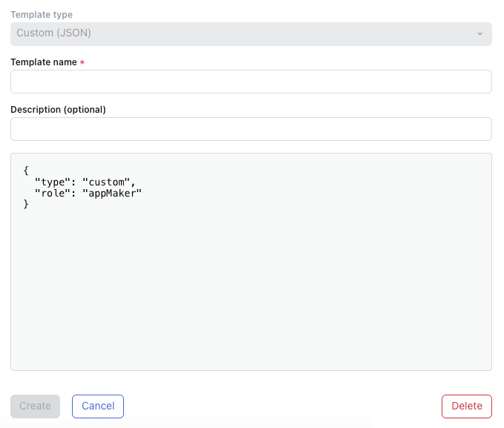This screenshot has width=504, height=428.
Task: Focus the Description (optional) input field
Action: [x=251, y=129]
